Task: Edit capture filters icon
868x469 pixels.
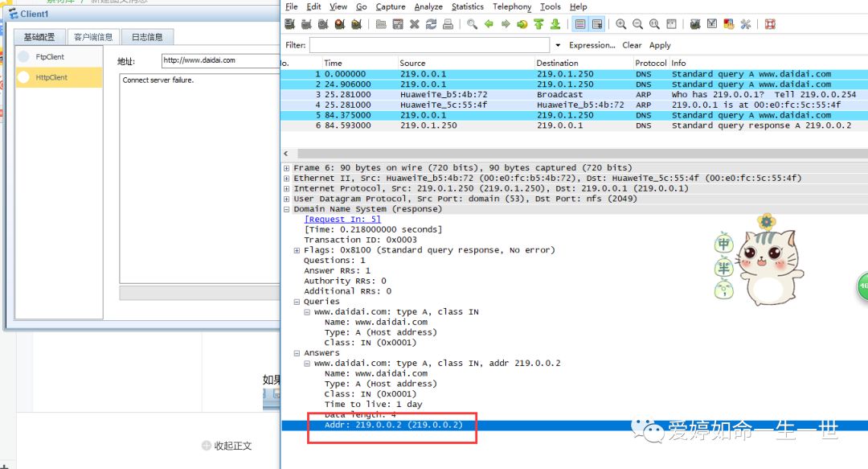Action: pyautogui.click(x=695, y=24)
